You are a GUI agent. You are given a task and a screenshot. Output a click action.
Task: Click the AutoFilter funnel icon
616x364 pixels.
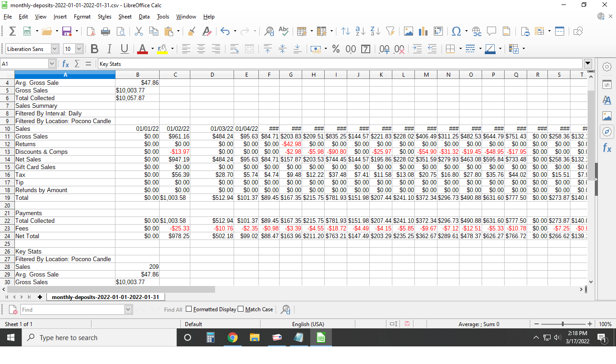(390, 31)
